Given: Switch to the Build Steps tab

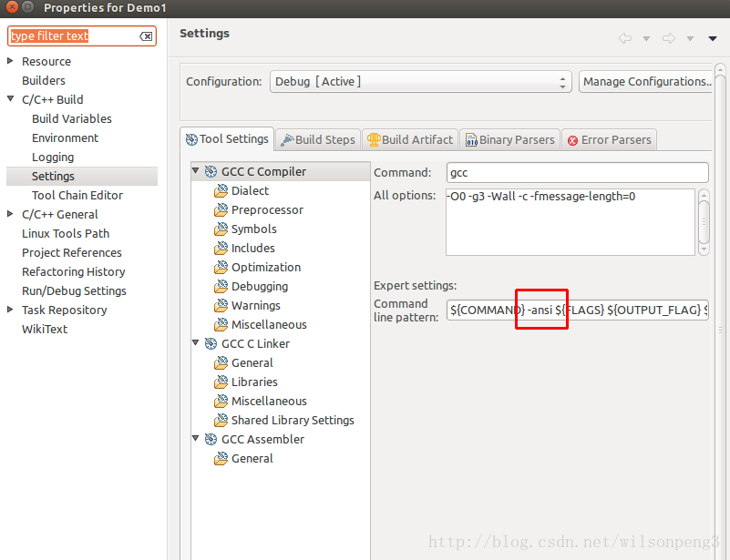Looking at the screenshot, I should (317, 139).
